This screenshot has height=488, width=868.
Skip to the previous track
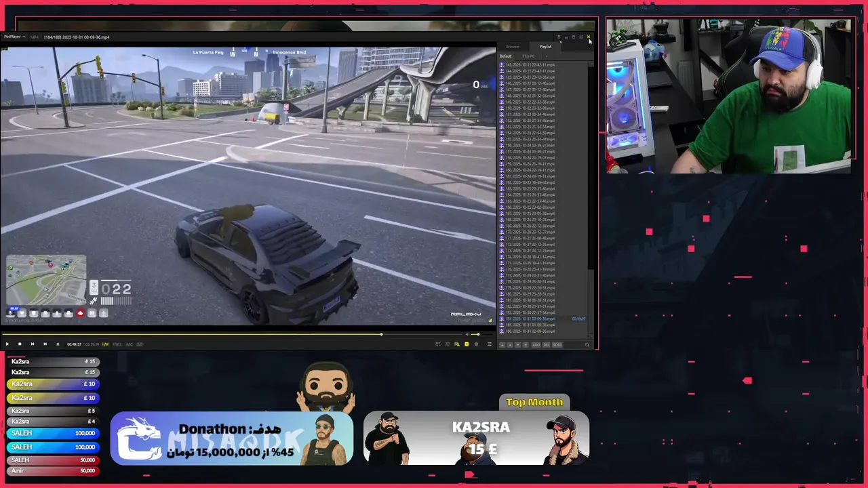pyautogui.click(x=33, y=344)
